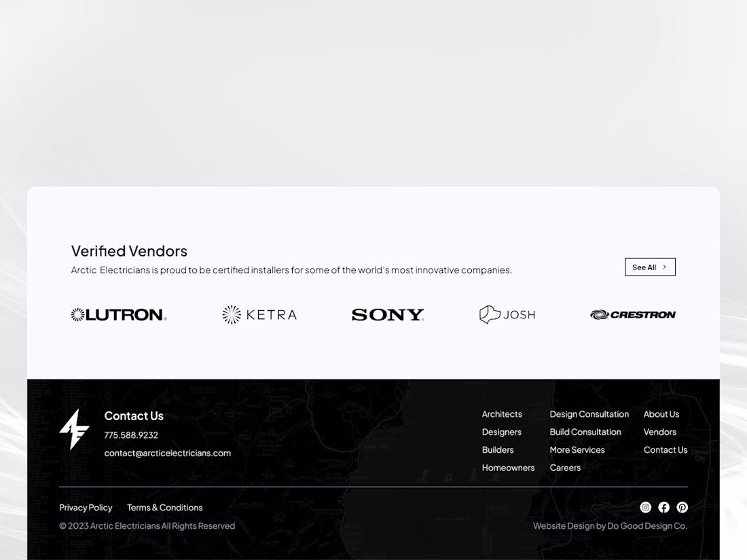Click the Verified Vendors heading
Viewport: 747px width, 560px height.
click(129, 251)
